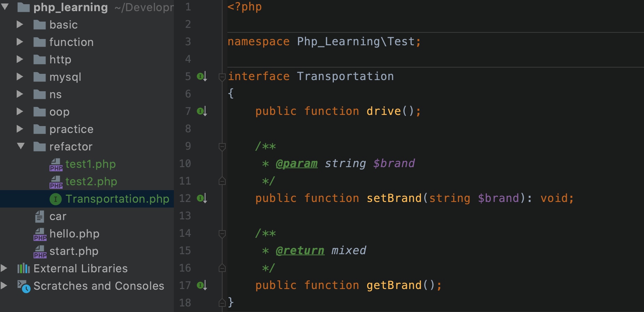Click the fold end marker on line 18
The width and height of the screenshot is (644, 312).
(222, 303)
